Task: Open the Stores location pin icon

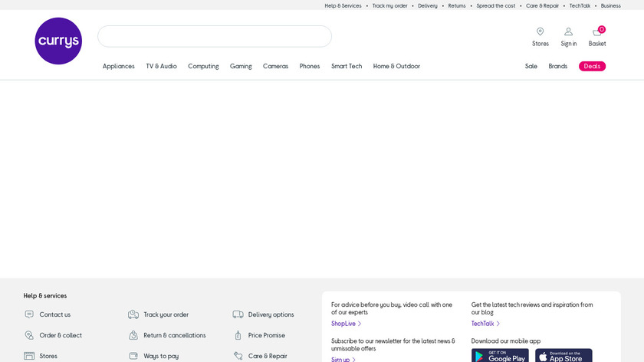Action: [540, 32]
